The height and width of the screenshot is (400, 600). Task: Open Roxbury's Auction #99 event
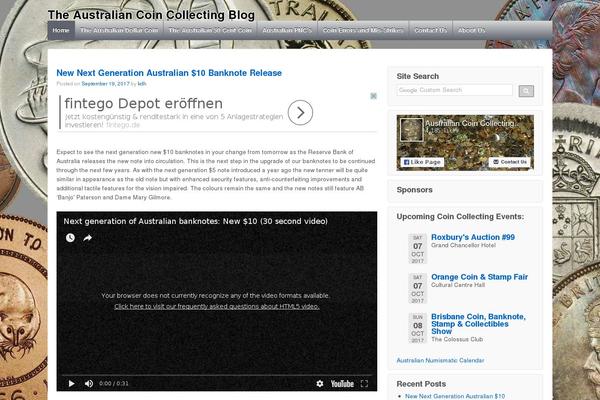pos(473,237)
